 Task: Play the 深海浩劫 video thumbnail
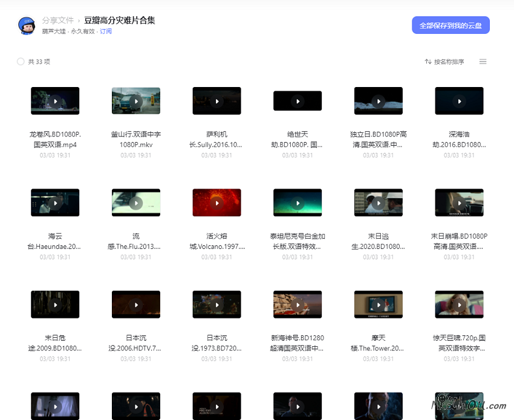coord(459,101)
